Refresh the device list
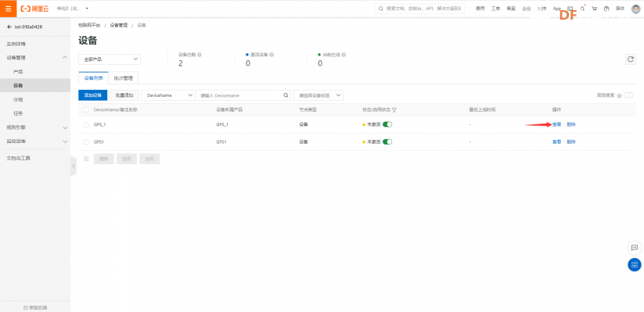 pyautogui.click(x=631, y=59)
